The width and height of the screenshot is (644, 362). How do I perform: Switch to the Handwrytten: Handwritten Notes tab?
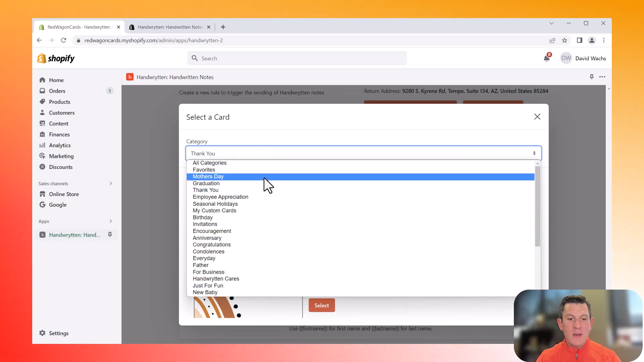click(x=170, y=27)
